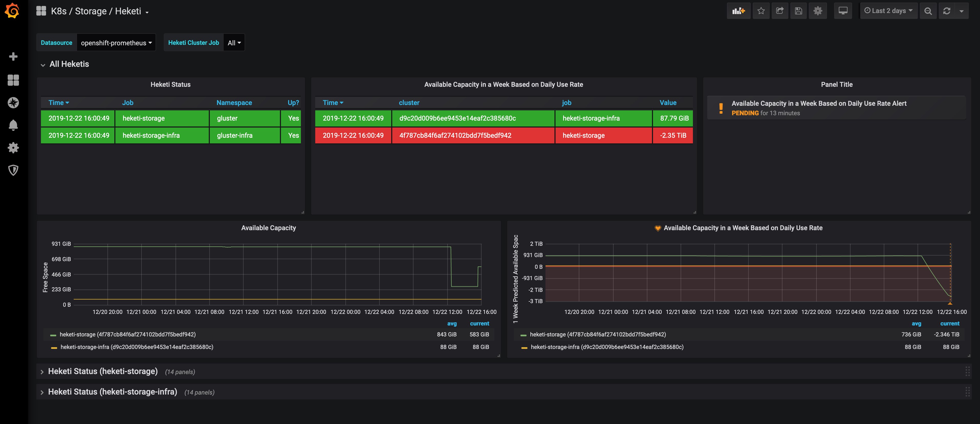Collapse the All Heketis row
Image resolution: width=980 pixels, height=424 pixels.
69,64
